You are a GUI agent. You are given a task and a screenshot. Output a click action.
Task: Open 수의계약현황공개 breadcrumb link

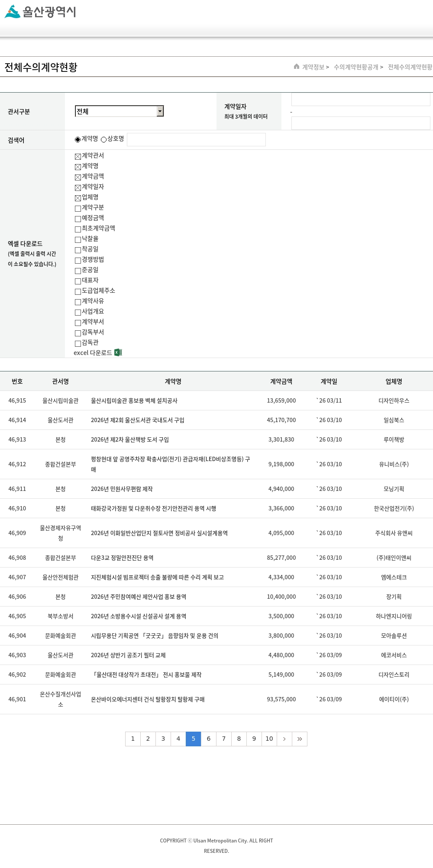coord(356,67)
